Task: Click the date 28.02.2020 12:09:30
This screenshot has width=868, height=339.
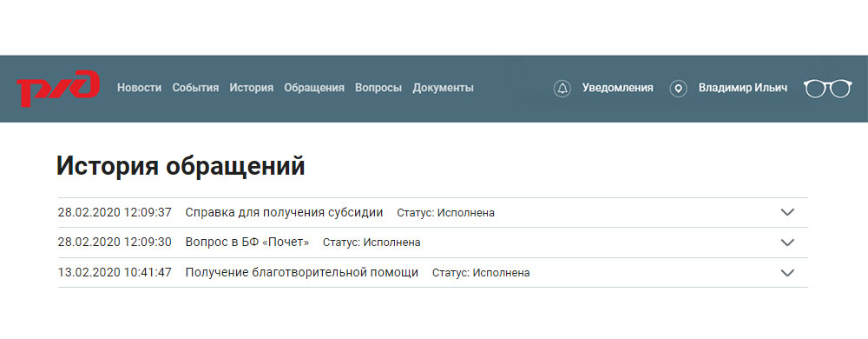Action: tap(115, 242)
